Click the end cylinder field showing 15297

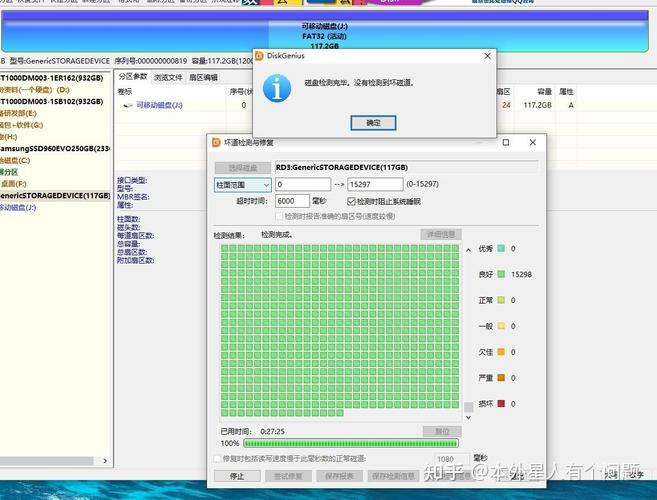tap(375, 184)
